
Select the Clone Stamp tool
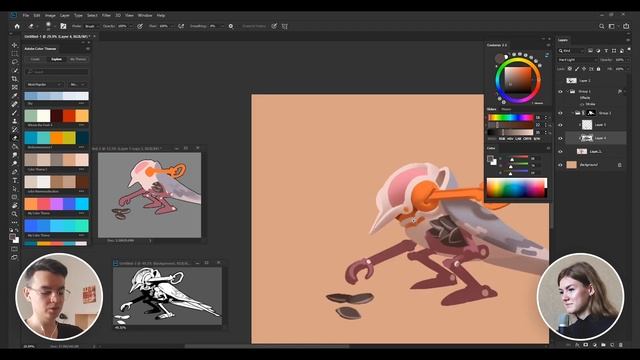[15, 121]
